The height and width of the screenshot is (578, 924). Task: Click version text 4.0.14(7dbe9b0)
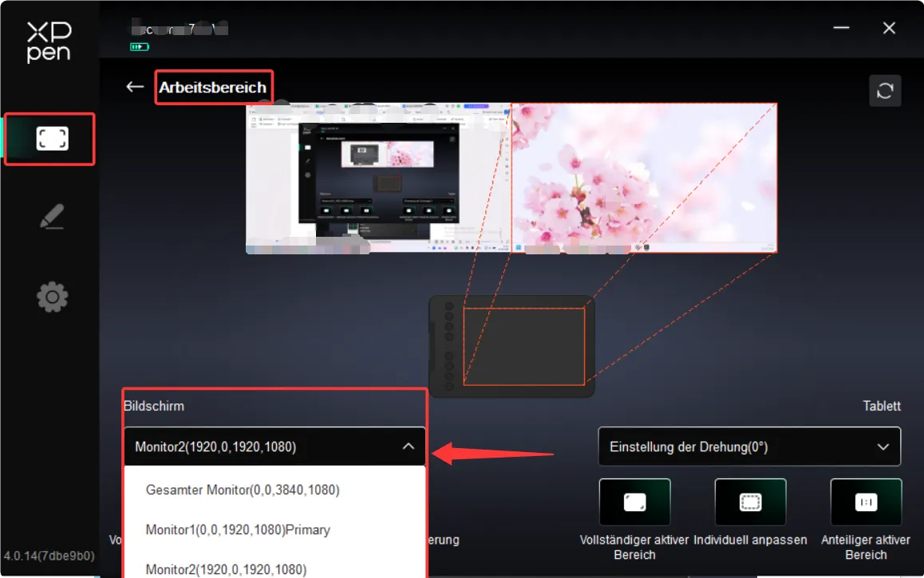pyautogui.click(x=49, y=556)
